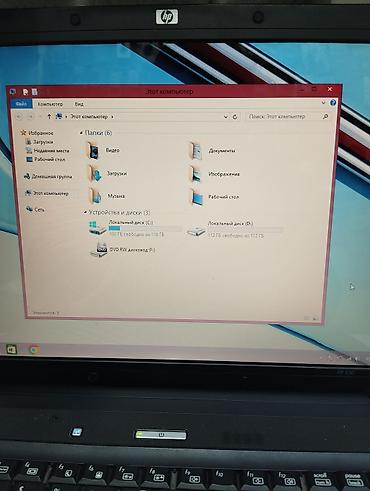Select Сеть in navigation pane
The image size is (370, 491).
(x=39, y=209)
